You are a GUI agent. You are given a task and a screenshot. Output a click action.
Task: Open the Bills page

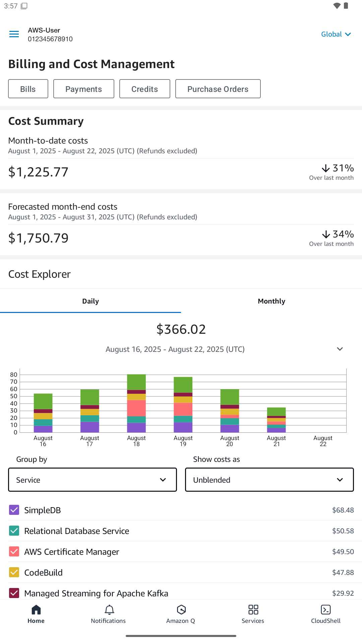coord(28,89)
